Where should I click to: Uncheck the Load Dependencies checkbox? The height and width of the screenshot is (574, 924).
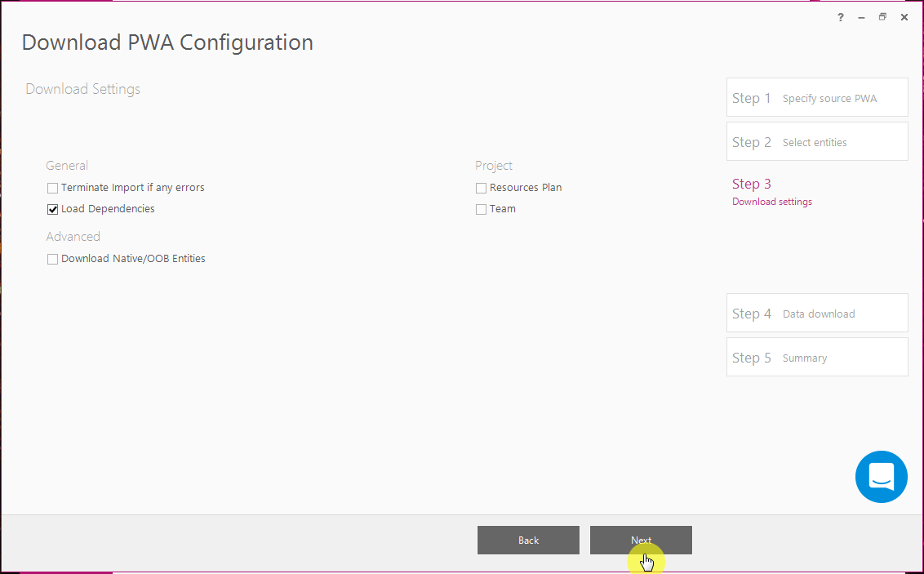tap(52, 209)
